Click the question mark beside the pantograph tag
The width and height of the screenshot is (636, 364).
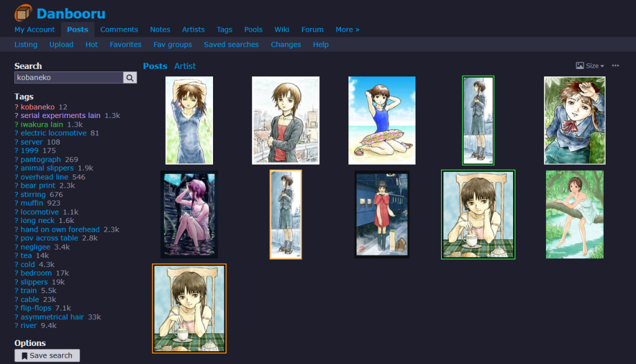coord(16,160)
